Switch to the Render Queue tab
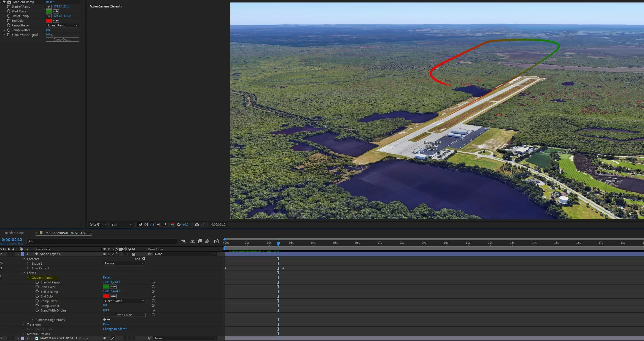The image size is (644, 341). (x=15, y=233)
